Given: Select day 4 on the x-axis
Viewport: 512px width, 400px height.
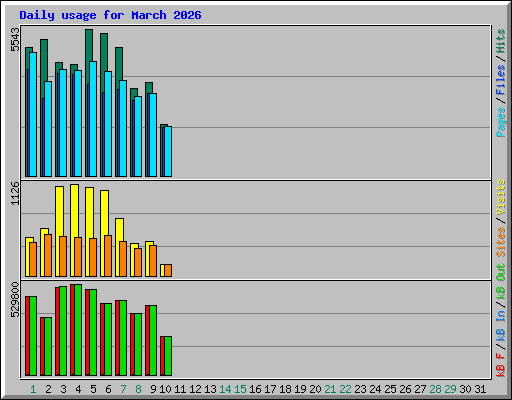Looking at the screenshot, I should point(78,389).
